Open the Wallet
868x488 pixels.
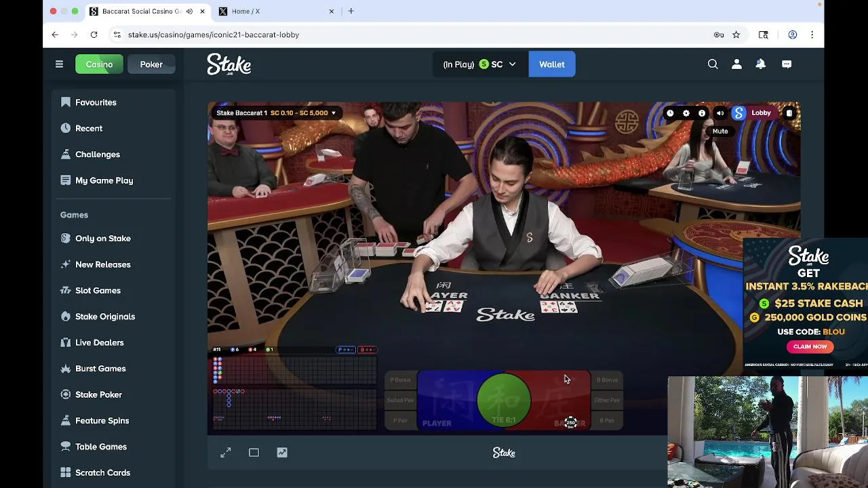tap(552, 64)
